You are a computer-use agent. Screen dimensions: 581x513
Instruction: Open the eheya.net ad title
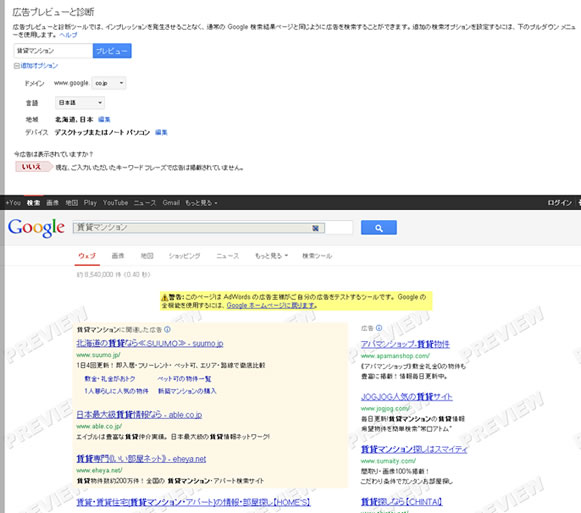coord(141,459)
